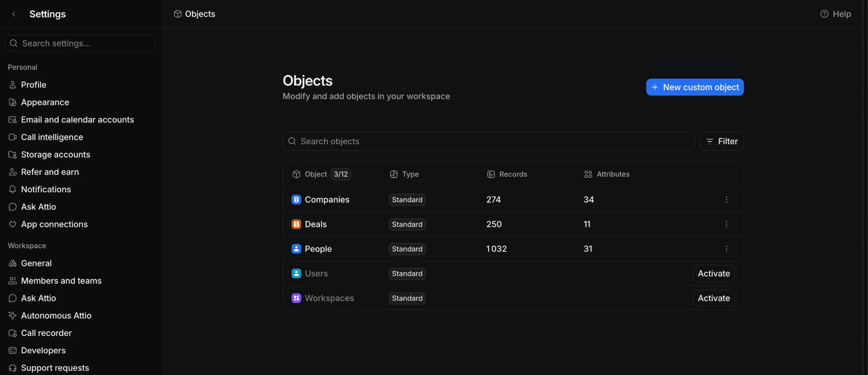The width and height of the screenshot is (868, 375).
Task: Open the three-dot menu for People
Action: coord(727,249)
